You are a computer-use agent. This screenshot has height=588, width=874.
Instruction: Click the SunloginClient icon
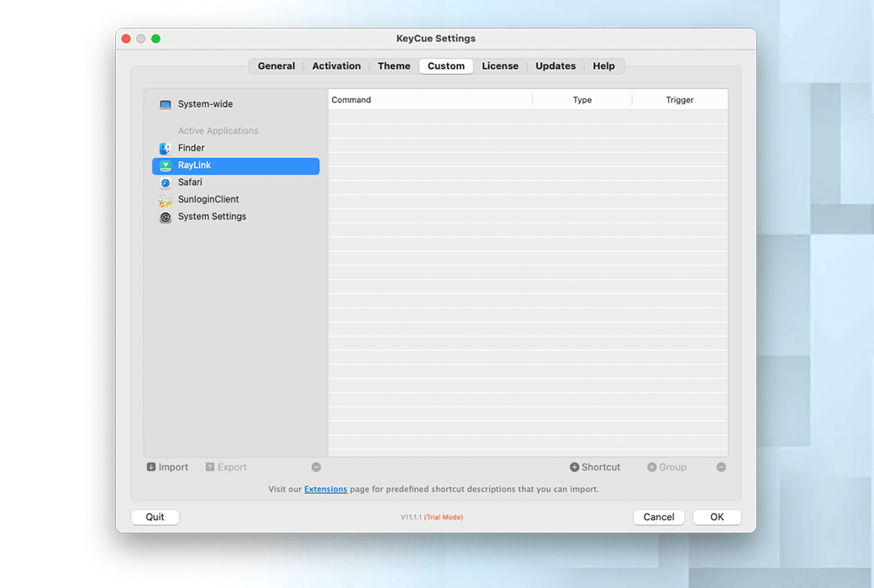[165, 200]
